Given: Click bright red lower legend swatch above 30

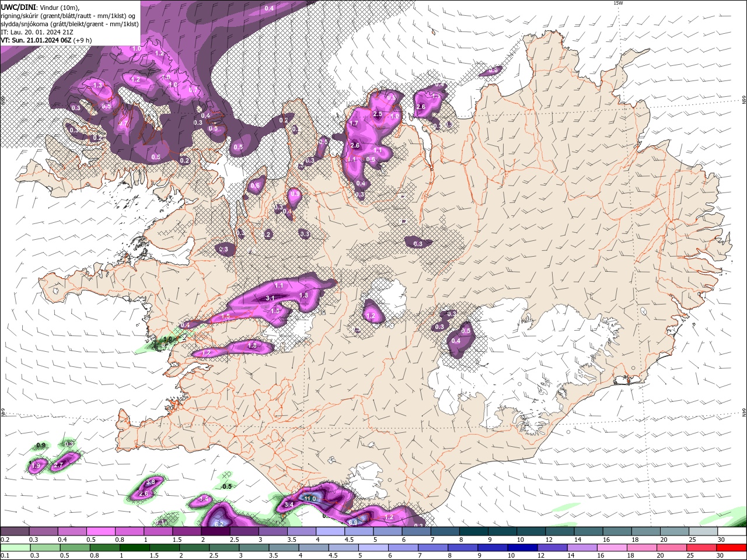Looking at the screenshot, I should [x=731, y=548].
